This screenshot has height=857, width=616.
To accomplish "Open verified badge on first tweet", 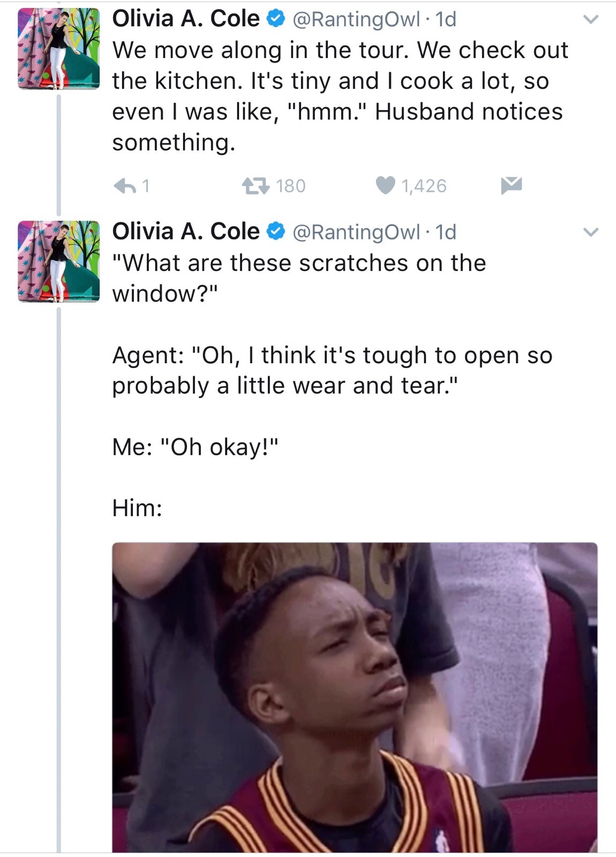I will point(276,19).
